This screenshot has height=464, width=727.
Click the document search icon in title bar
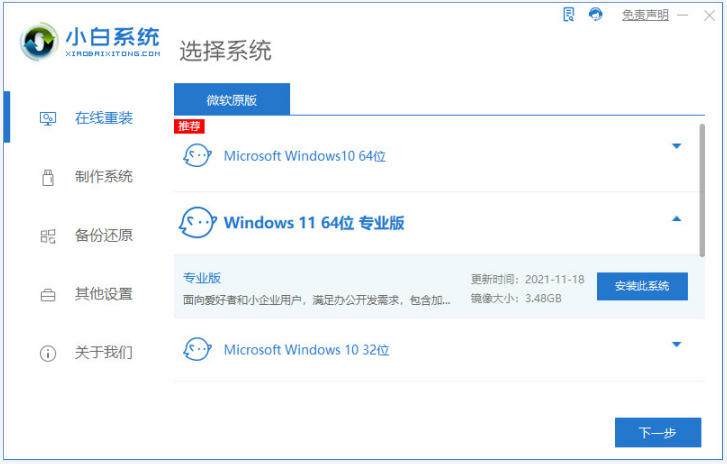[x=569, y=14]
